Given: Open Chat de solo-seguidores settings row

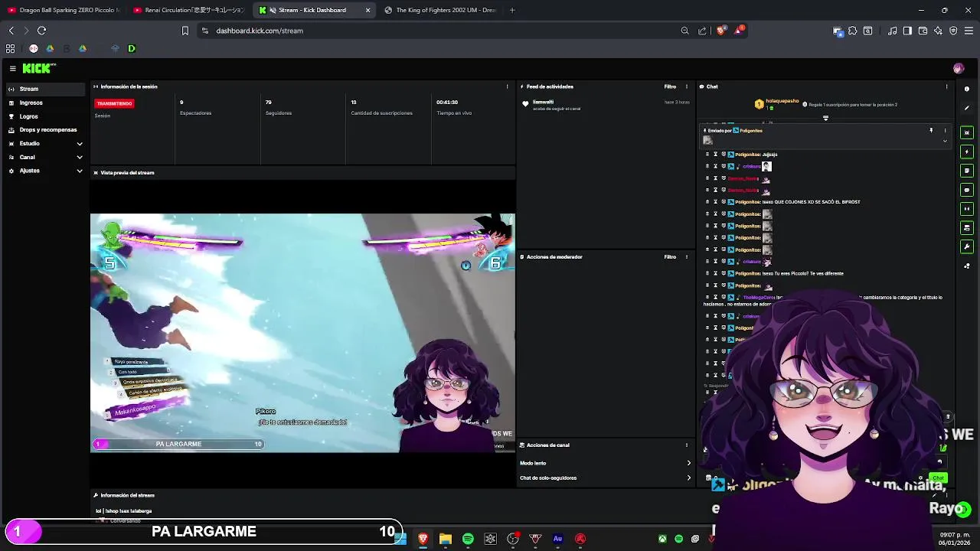Looking at the screenshot, I should coord(605,478).
